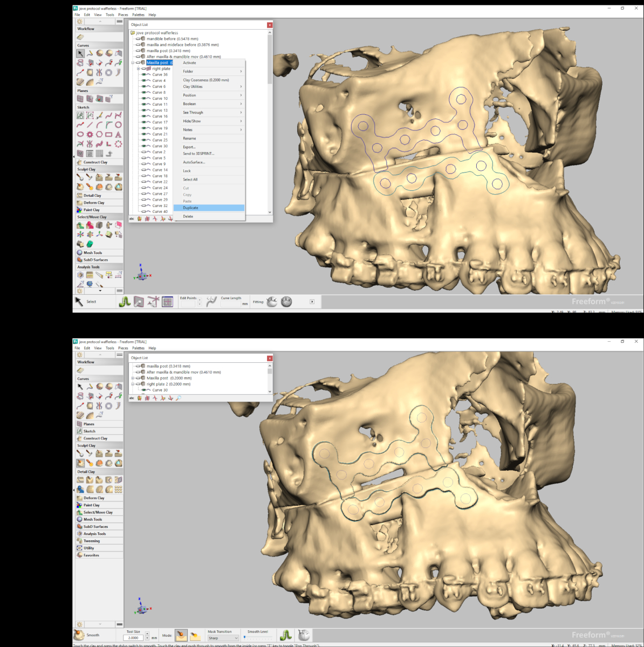Choose the second smoothing Mode icon
This screenshot has width=644, height=647.
[x=195, y=636]
